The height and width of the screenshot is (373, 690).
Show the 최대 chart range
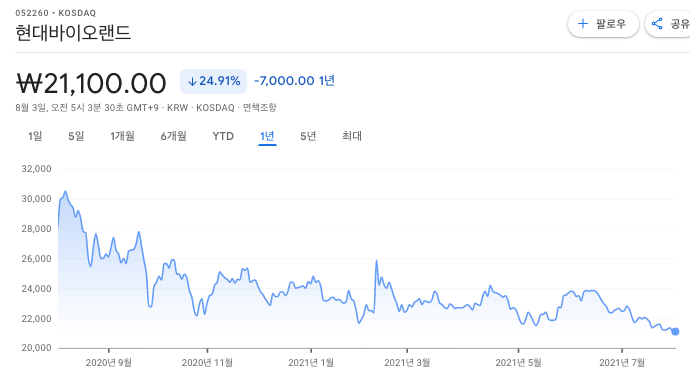(352, 136)
